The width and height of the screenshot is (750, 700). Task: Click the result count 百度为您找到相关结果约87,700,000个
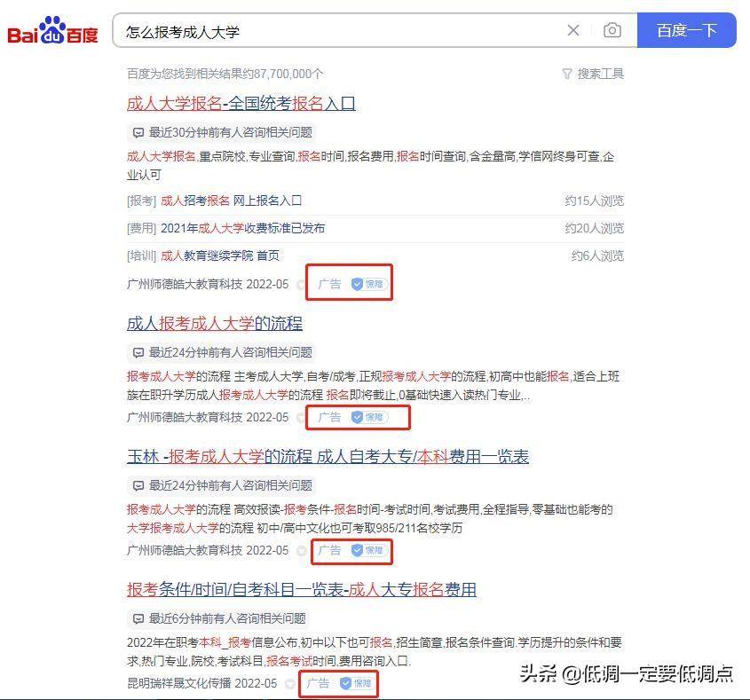pos(225,74)
